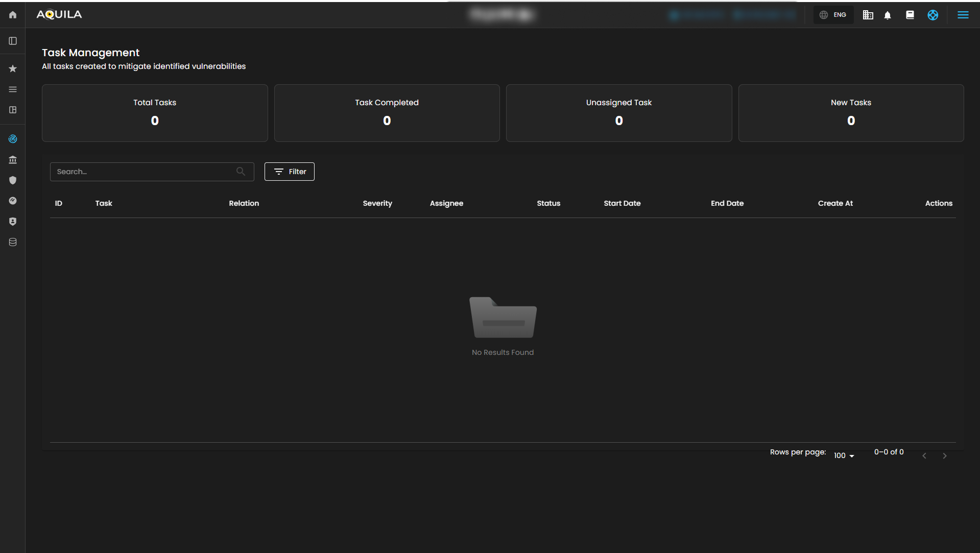Click the home icon in the sidebar

pyautogui.click(x=13, y=15)
